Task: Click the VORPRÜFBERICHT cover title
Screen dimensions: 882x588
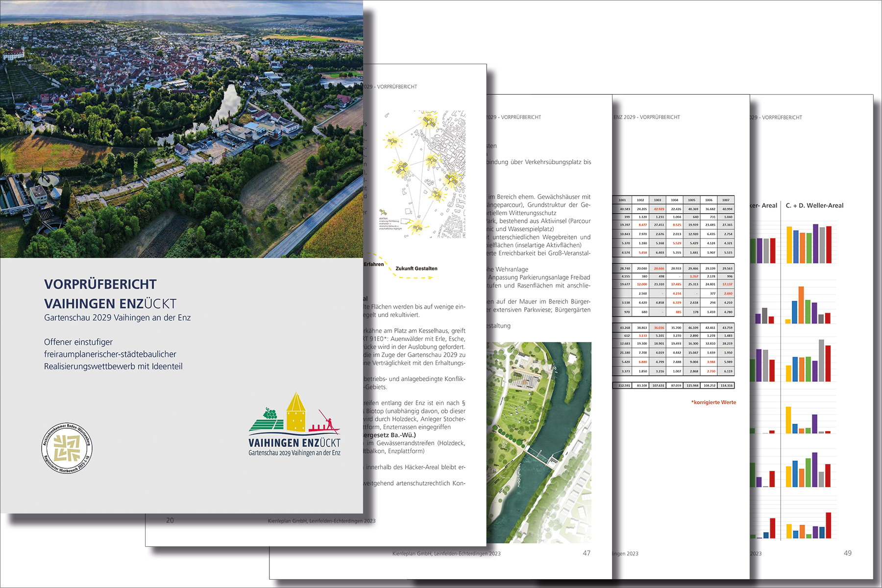Action: (x=100, y=284)
